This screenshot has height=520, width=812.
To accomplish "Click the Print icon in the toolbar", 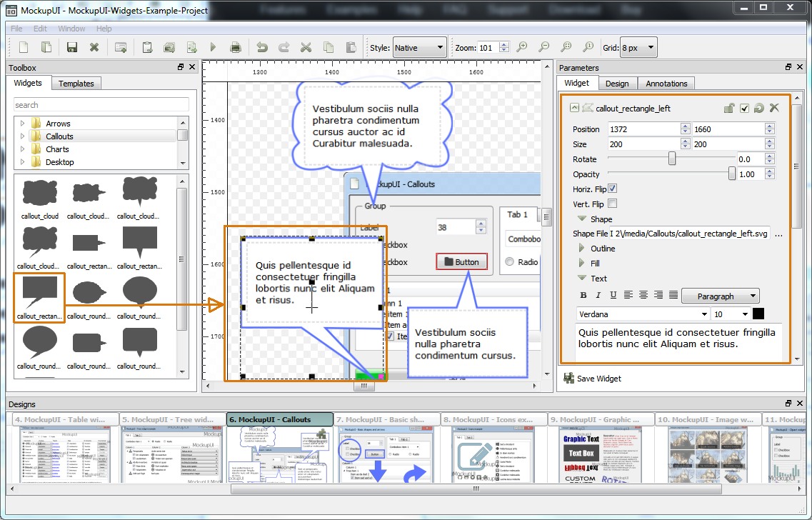I will click(x=235, y=48).
